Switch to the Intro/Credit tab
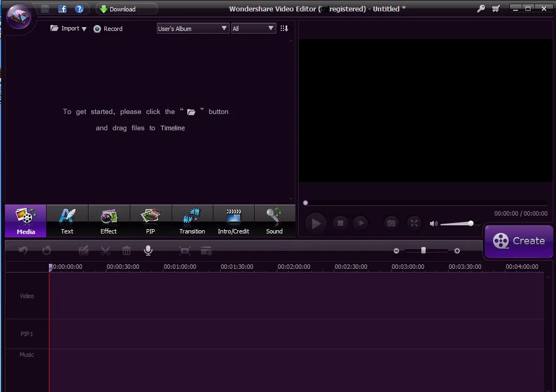Image resolution: width=556 pixels, height=392 pixels. [233, 221]
